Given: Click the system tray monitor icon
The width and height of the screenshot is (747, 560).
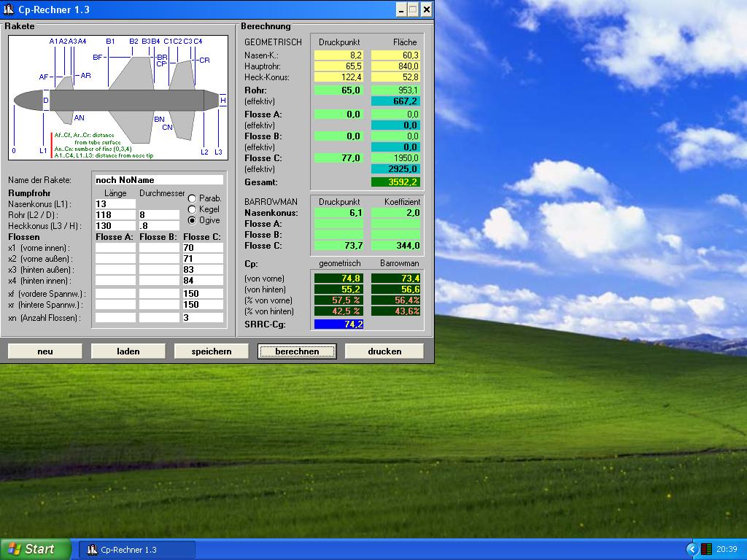Looking at the screenshot, I should [x=706, y=550].
